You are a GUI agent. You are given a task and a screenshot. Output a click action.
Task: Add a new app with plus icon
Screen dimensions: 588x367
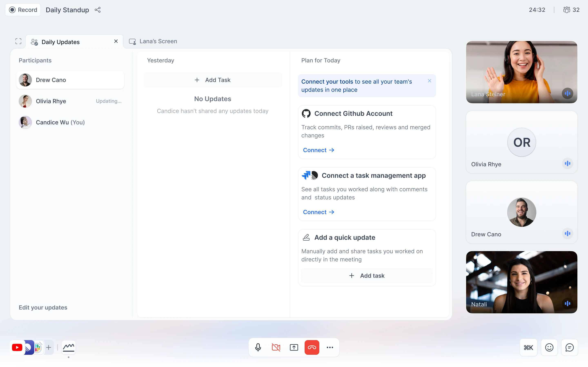pos(49,347)
